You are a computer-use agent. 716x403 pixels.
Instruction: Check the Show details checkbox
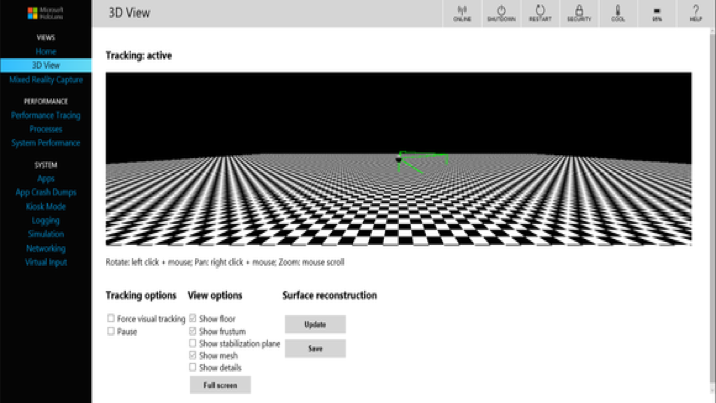click(x=193, y=367)
